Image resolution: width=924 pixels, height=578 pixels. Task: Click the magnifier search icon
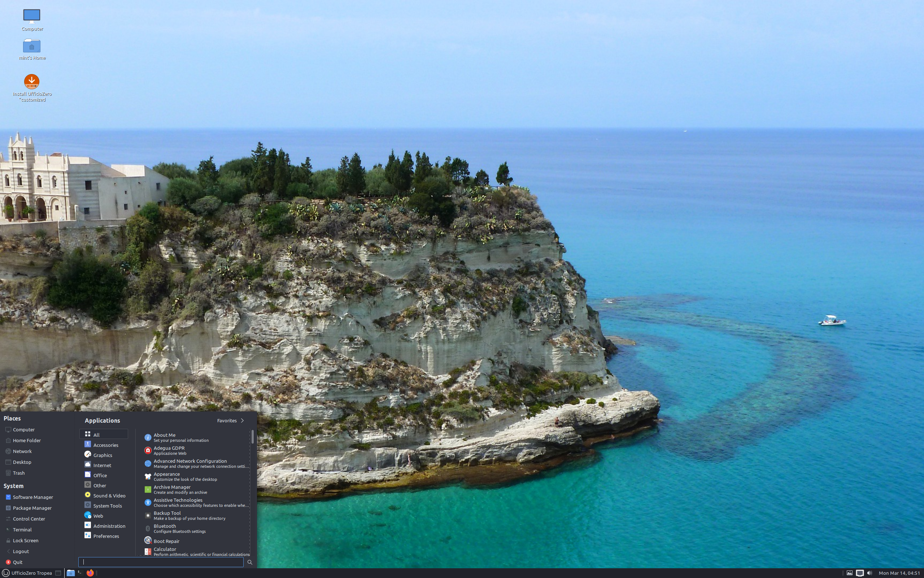pos(250,562)
